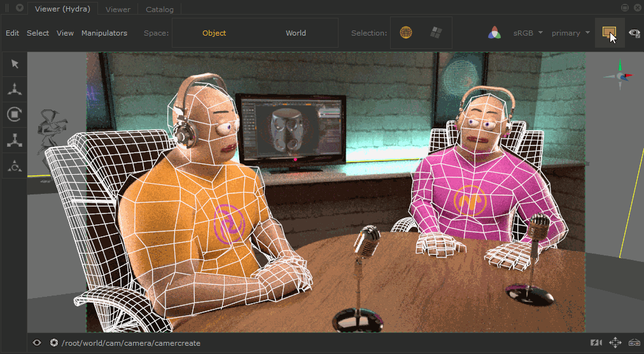Activate the translate manipulator tool
Image resolution: width=644 pixels, height=354 pixels.
13,90
